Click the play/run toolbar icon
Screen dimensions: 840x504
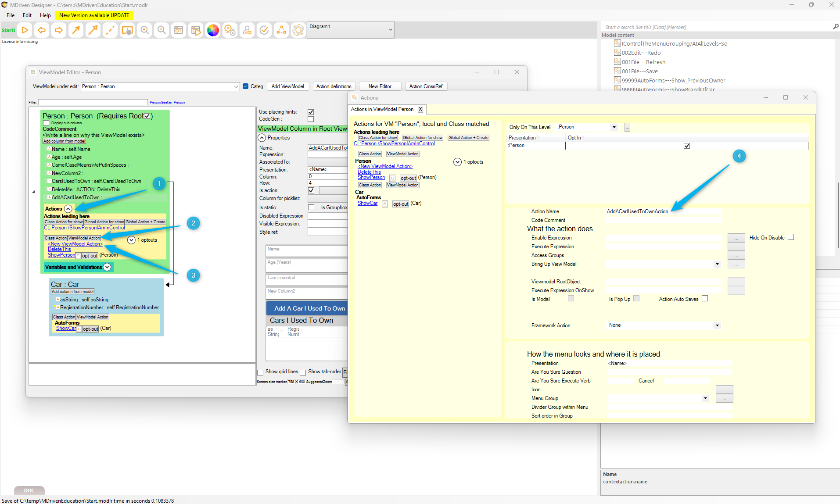(25, 30)
